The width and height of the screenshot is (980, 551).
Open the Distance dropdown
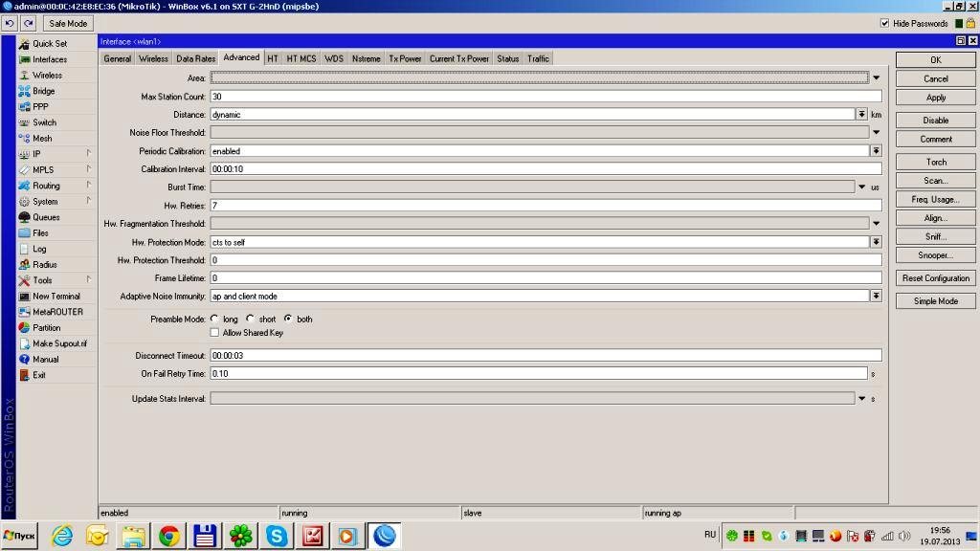[x=862, y=115]
